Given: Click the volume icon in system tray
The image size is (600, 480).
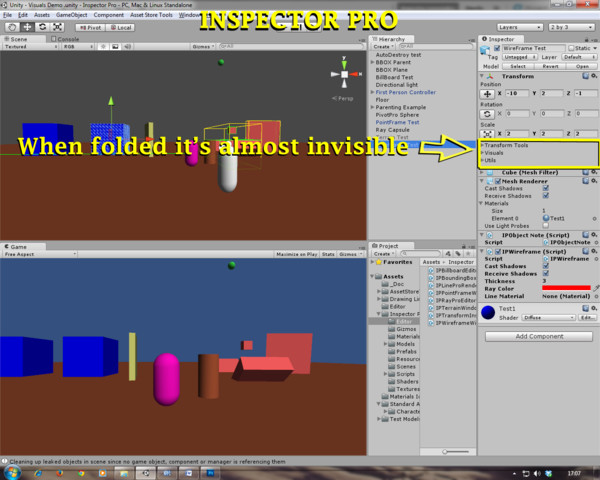Looking at the screenshot, I should coord(537,474).
